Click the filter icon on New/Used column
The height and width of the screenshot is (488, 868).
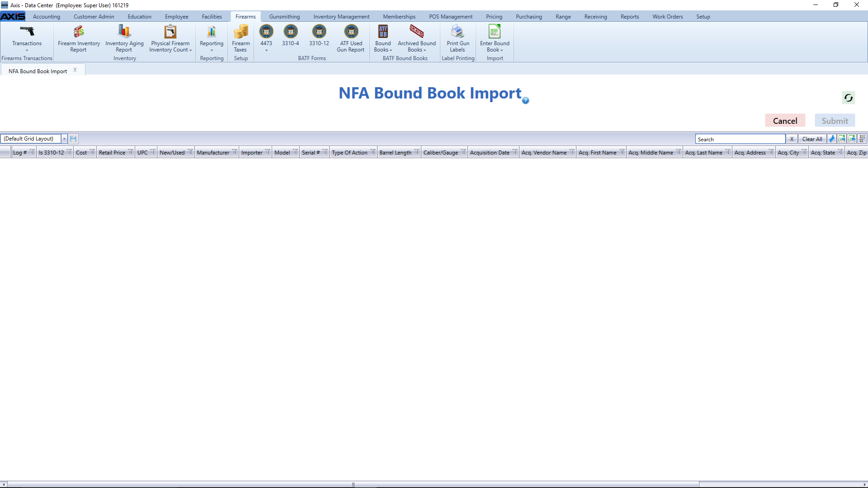[x=190, y=152]
